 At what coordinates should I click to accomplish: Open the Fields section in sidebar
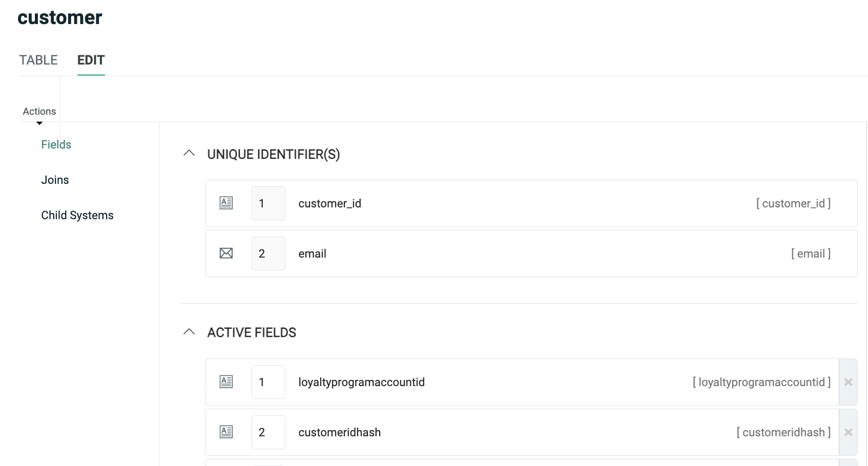tap(56, 144)
